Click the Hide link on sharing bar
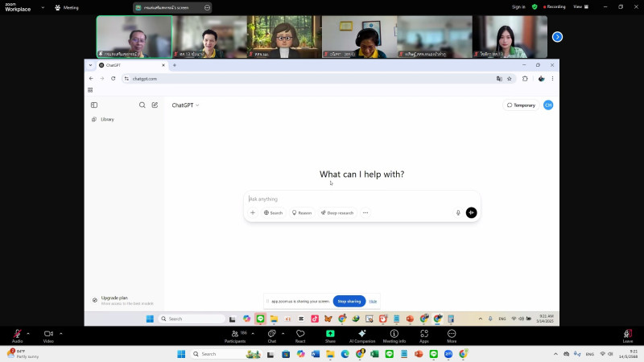This screenshot has height=362, width=644. point(373,301)
